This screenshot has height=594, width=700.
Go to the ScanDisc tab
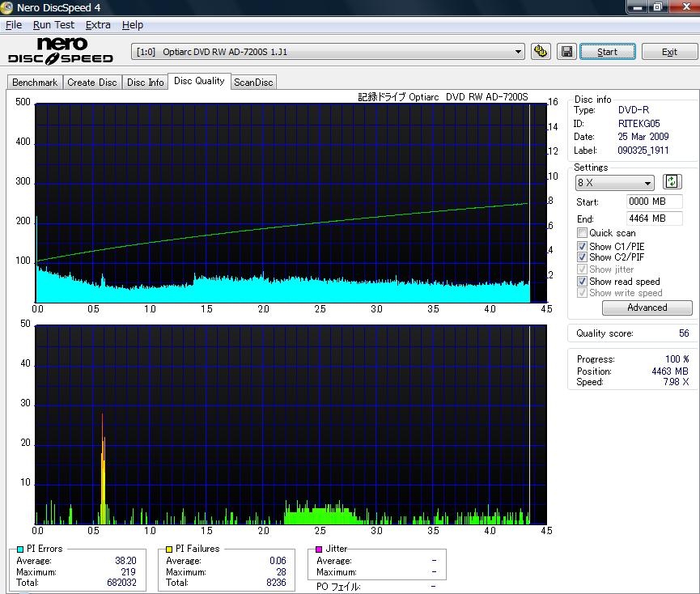253,83
